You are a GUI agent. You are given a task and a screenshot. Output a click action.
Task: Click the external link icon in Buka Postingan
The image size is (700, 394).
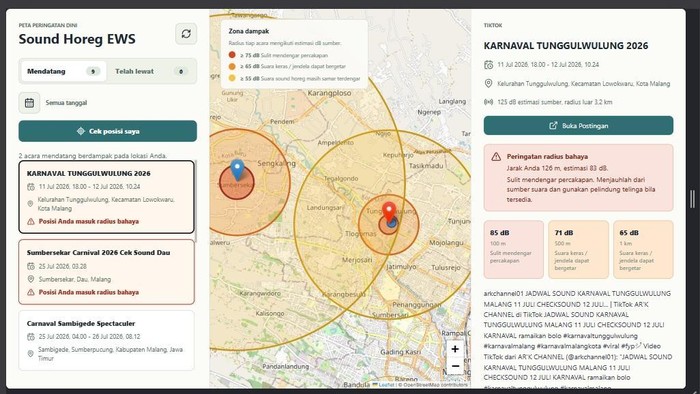click(553, 125)
